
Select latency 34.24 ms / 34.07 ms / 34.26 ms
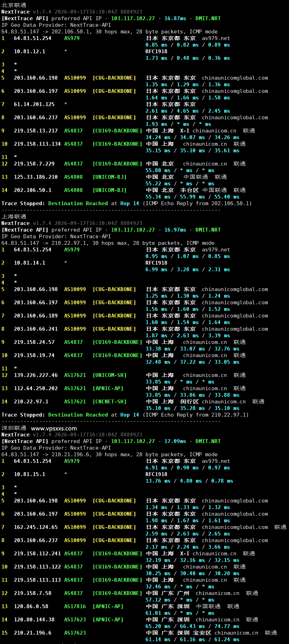click(193, 137)
